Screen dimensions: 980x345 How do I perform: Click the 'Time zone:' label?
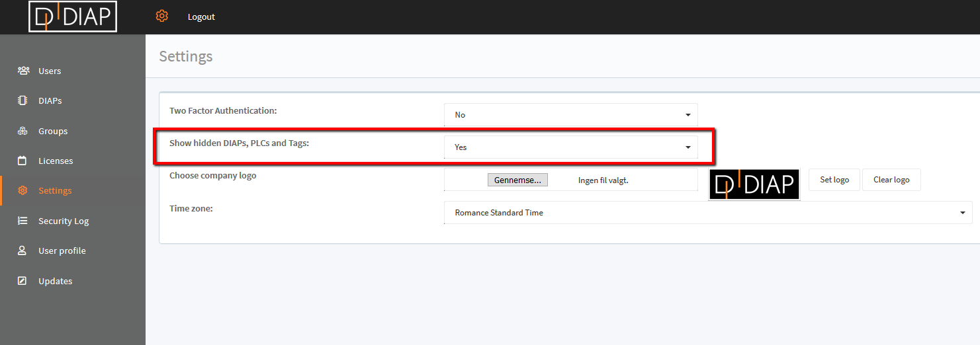(191, 208)
